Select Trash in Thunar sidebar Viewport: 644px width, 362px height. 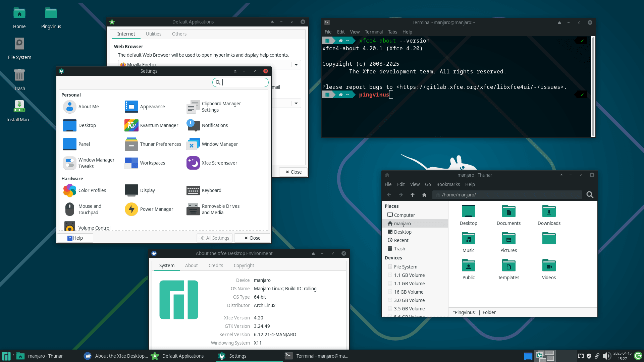click(x=415, y=249)
